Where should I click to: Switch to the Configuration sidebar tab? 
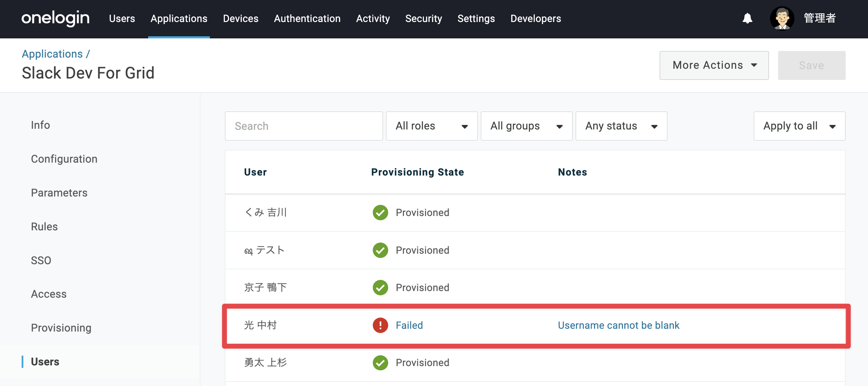coord(64,159)
